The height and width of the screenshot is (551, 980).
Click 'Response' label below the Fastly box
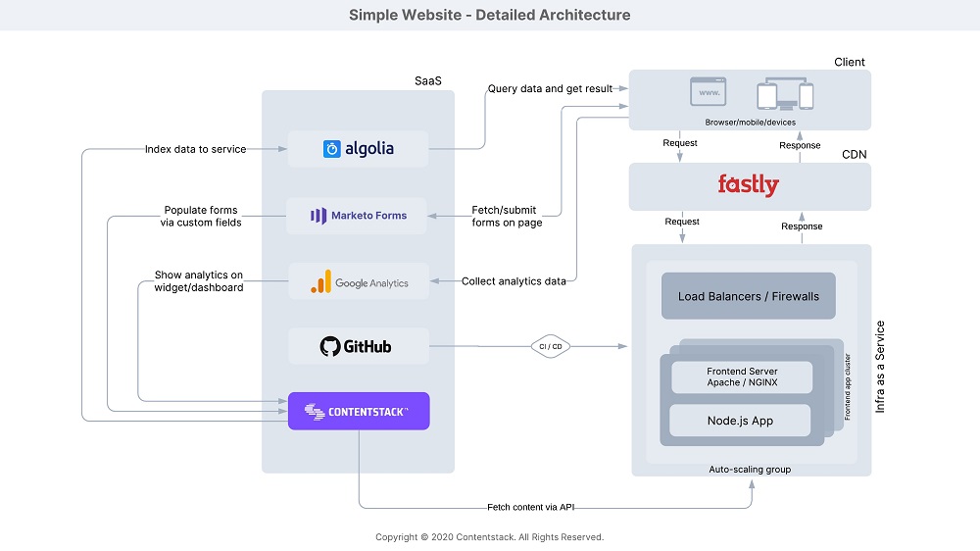pyautogui.click(x=802, y=226)
